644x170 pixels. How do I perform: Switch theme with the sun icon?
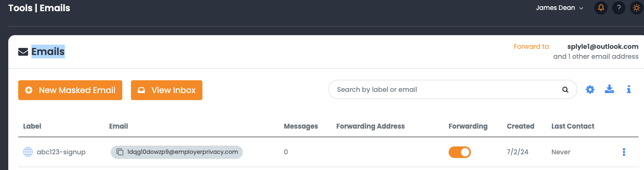click(636, 8)
